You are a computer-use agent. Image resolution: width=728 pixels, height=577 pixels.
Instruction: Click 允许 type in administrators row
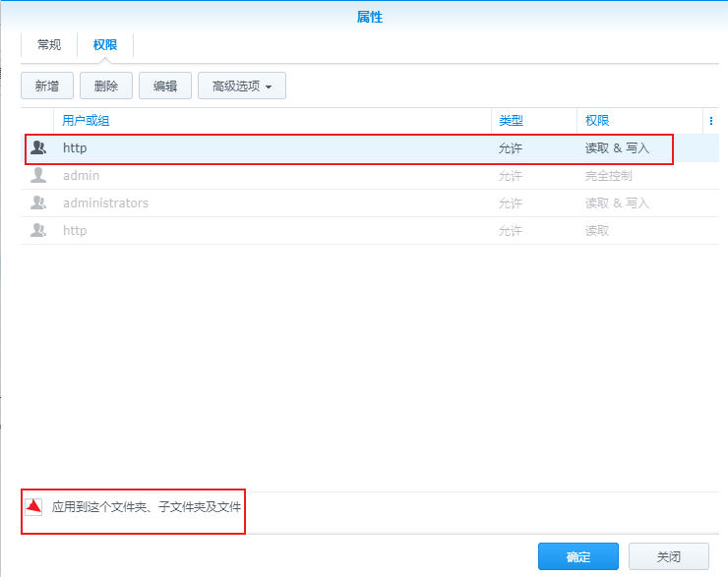[511, 203]
